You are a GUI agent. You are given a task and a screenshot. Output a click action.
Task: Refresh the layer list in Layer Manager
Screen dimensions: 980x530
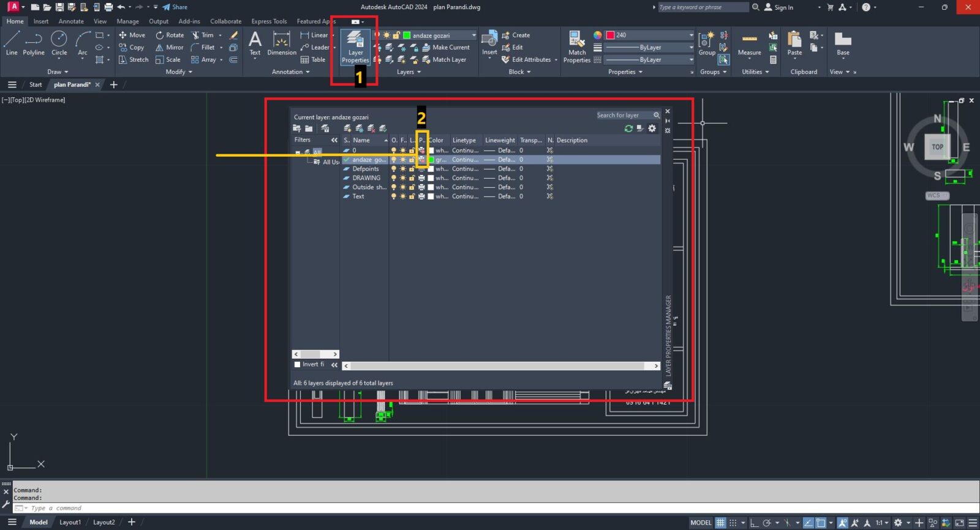628,129
